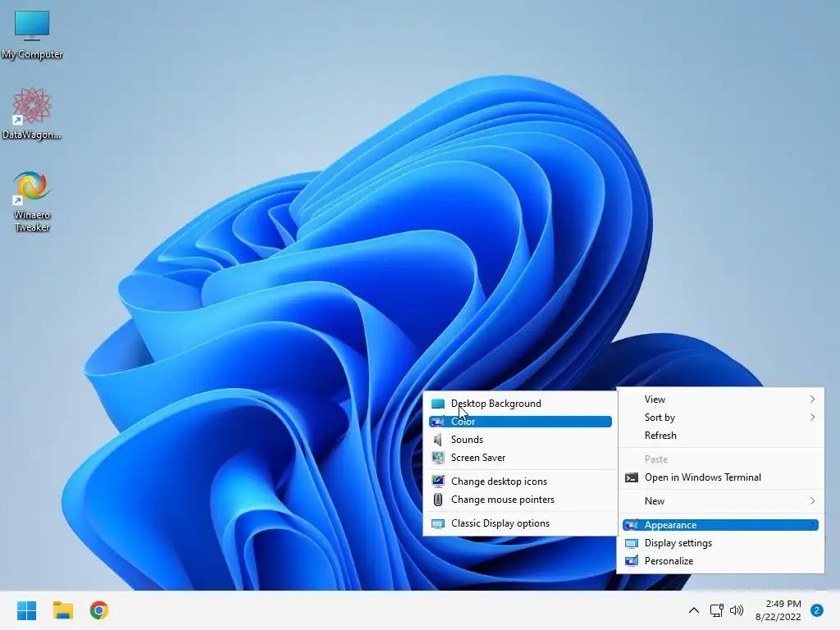Viewport: 840px width, 630px height.
Task: Expand the Appearance submenu arrow
Action: click(x=813, y=525)
